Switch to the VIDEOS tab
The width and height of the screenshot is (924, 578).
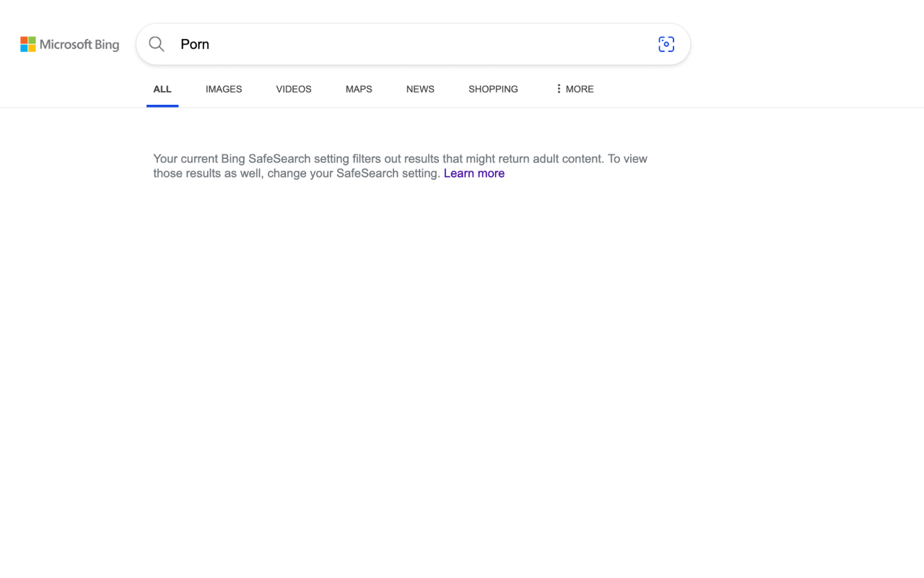(x=294, y=89)
